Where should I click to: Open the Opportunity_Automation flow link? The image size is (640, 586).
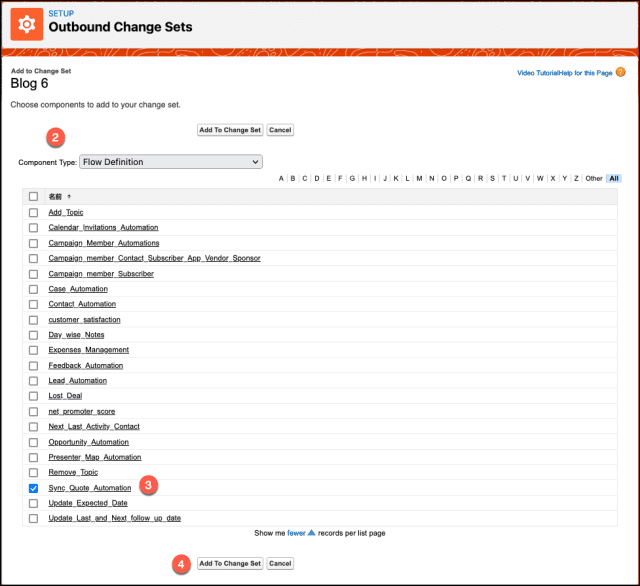pos(88,442)
